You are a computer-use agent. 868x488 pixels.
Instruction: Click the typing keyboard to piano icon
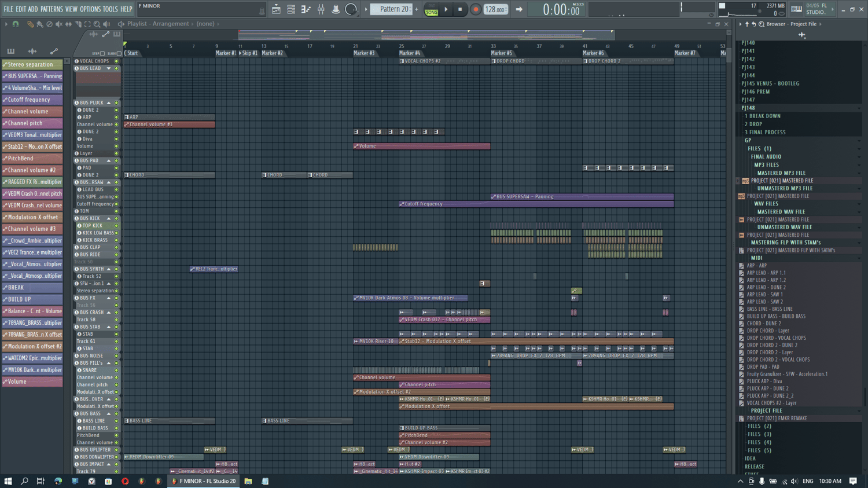(796, 9)
